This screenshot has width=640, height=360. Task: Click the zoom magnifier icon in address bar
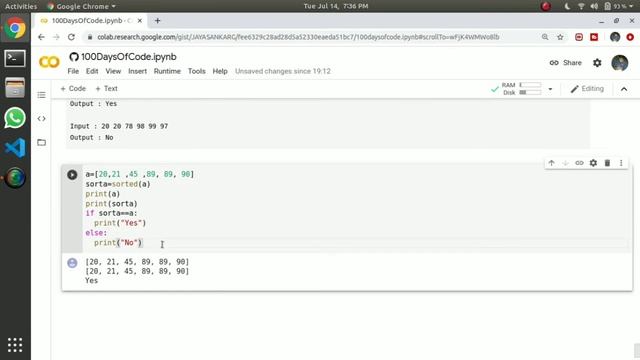pos(545,37)
